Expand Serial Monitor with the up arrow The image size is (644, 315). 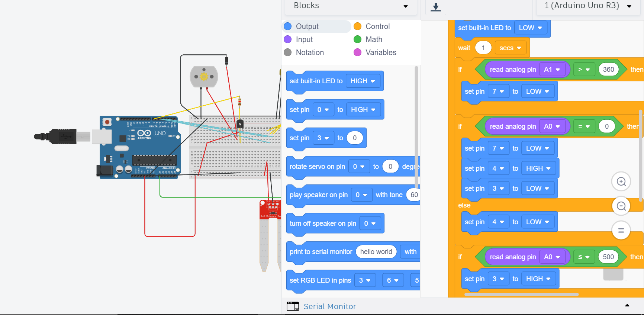(x=627, y=305)
